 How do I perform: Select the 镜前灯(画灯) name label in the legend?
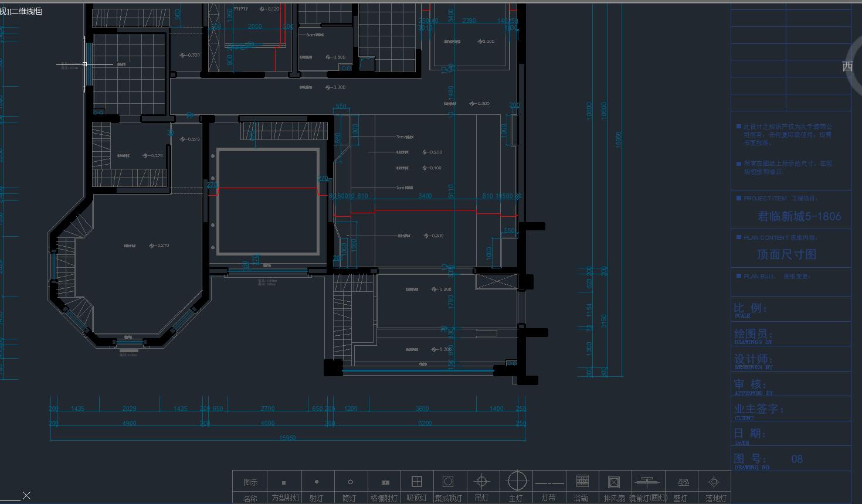(x=649, y=498)
